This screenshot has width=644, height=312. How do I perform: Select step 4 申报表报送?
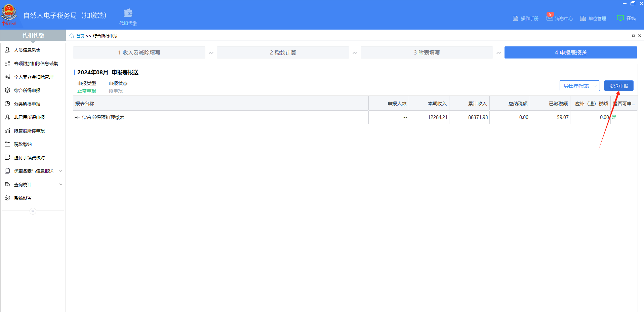point(571,52)
